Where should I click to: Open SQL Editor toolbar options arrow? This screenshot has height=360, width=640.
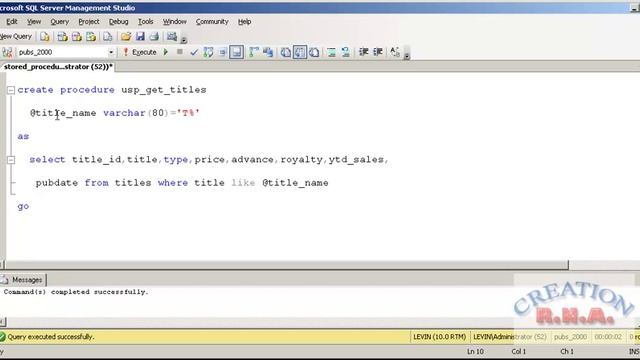point(407,56)
